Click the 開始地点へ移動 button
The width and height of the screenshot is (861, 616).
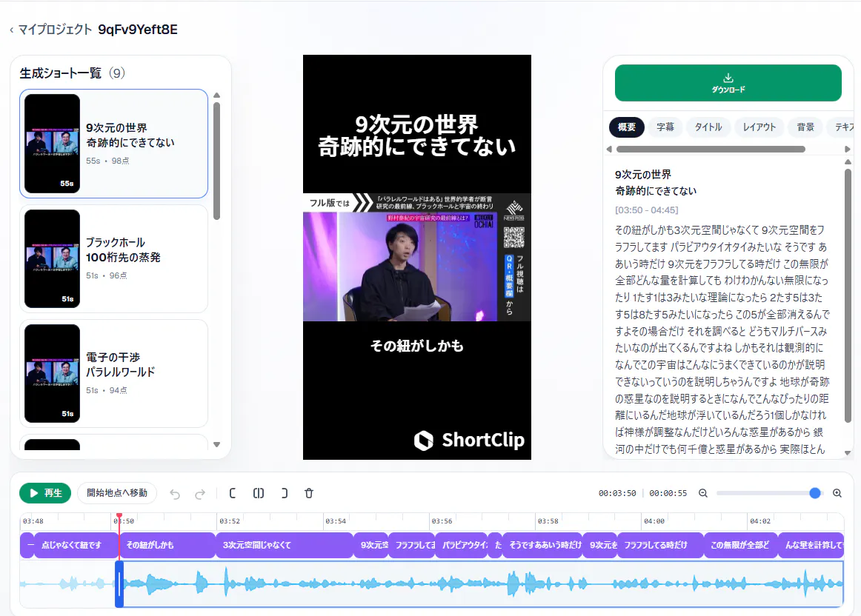(x=117, y=493)
